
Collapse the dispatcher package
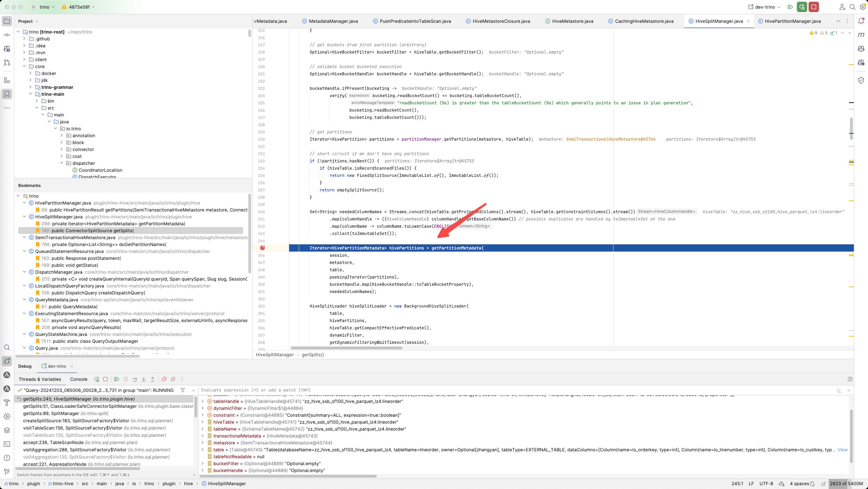(62, 163)
